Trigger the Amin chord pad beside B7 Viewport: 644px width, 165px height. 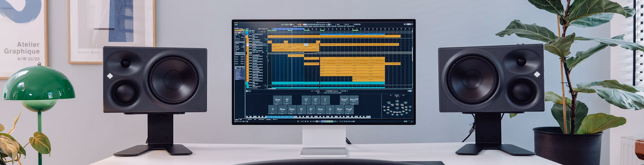(x=278, y=100)
